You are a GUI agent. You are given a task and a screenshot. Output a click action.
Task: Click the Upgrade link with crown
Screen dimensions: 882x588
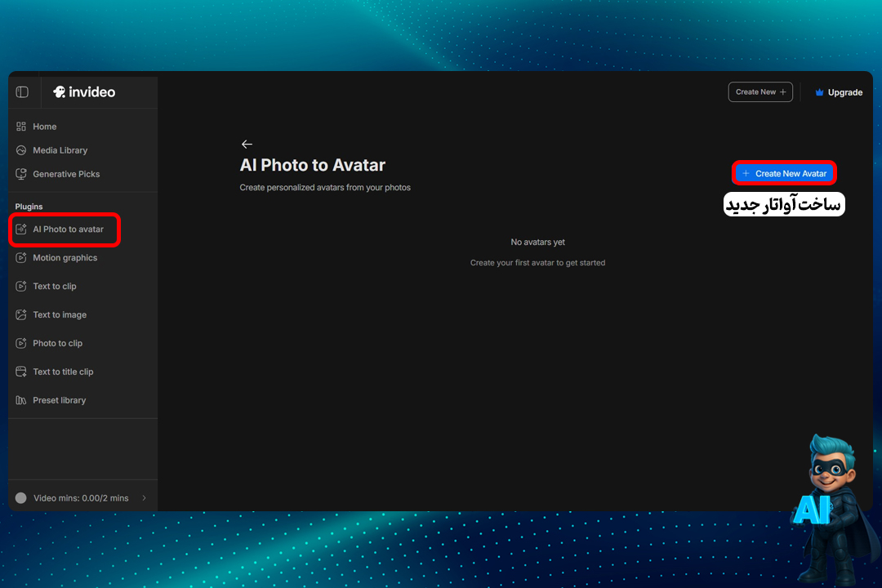point(839,92)
